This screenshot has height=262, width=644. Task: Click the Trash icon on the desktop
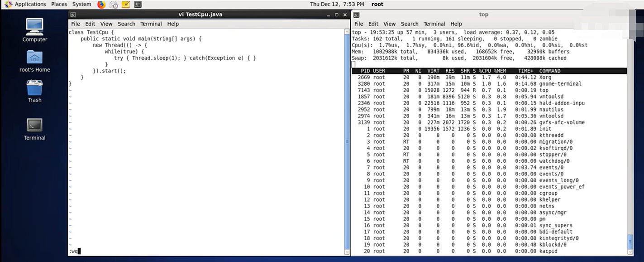click(34, 88)
